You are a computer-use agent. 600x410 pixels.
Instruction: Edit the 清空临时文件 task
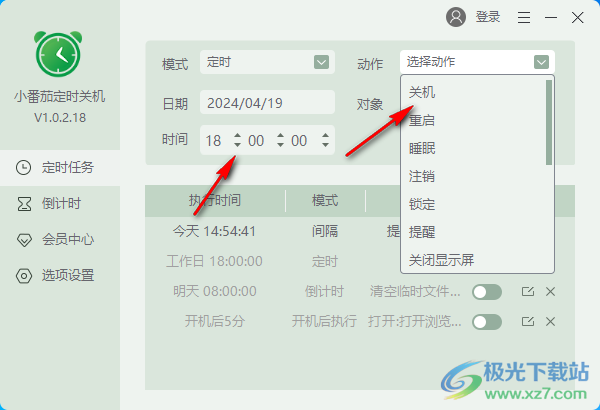click(528, 292)
